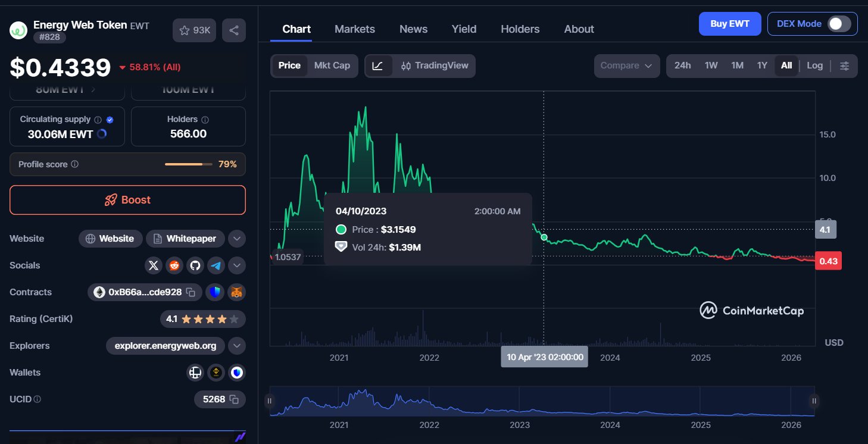The width and height of the screenshot is (868, 444).
Task: Switch chart to Mkt Cap view
Action: [x=332, y=65]
